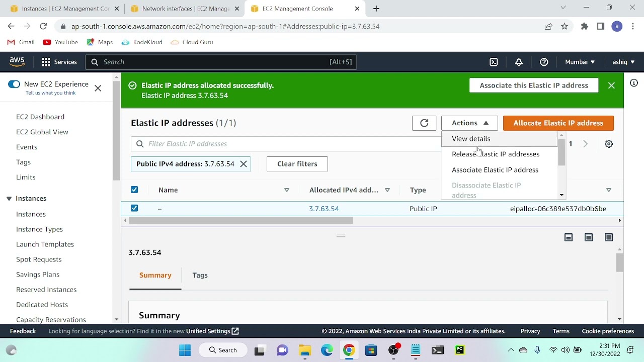This screenshot has height=362, width=644.
Task: Show hidden system tray icons
Action: [511, 350]
